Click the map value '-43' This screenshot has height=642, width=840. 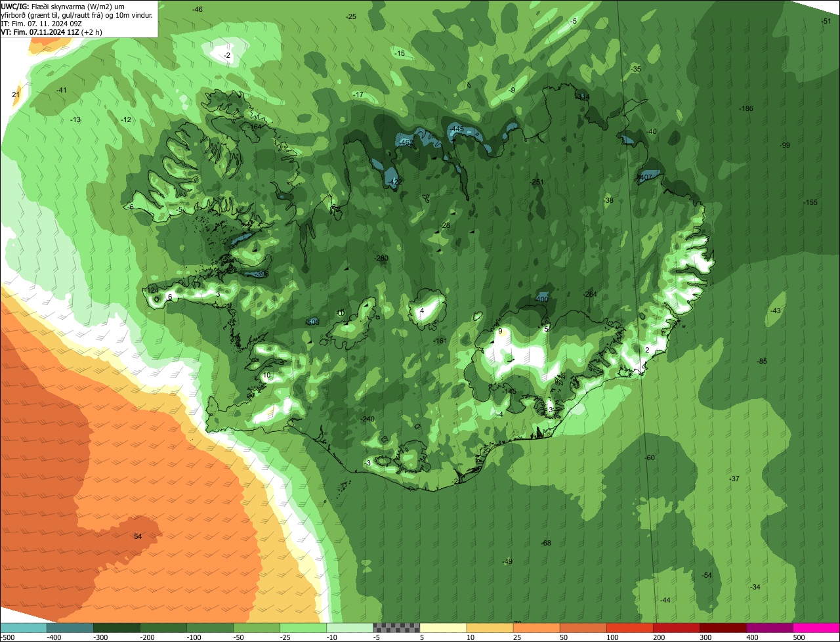[x=776, y=310]
